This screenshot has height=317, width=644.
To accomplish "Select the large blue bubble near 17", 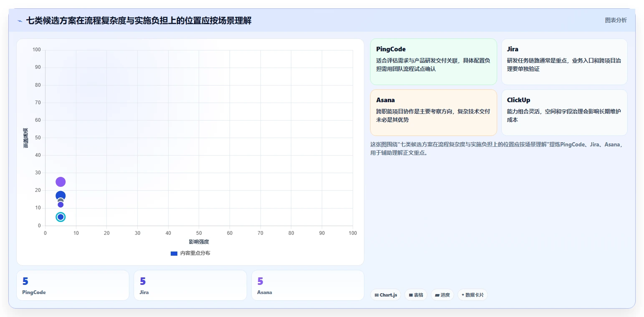I will [x=61, y=194].
